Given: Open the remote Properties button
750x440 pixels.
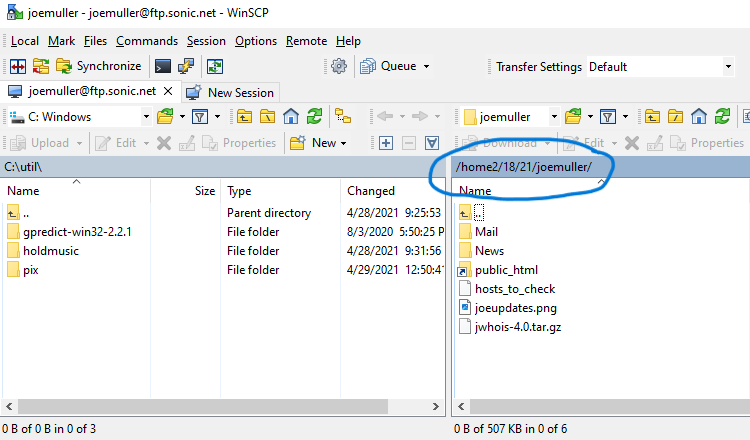Looking at the screenshot, I should [x=707, y=143].
